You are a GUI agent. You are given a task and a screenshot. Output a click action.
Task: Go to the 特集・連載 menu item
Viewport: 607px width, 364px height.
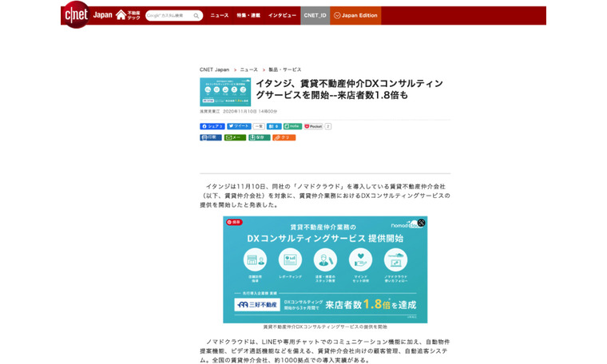pyautogui.click(x=248, y=15)
